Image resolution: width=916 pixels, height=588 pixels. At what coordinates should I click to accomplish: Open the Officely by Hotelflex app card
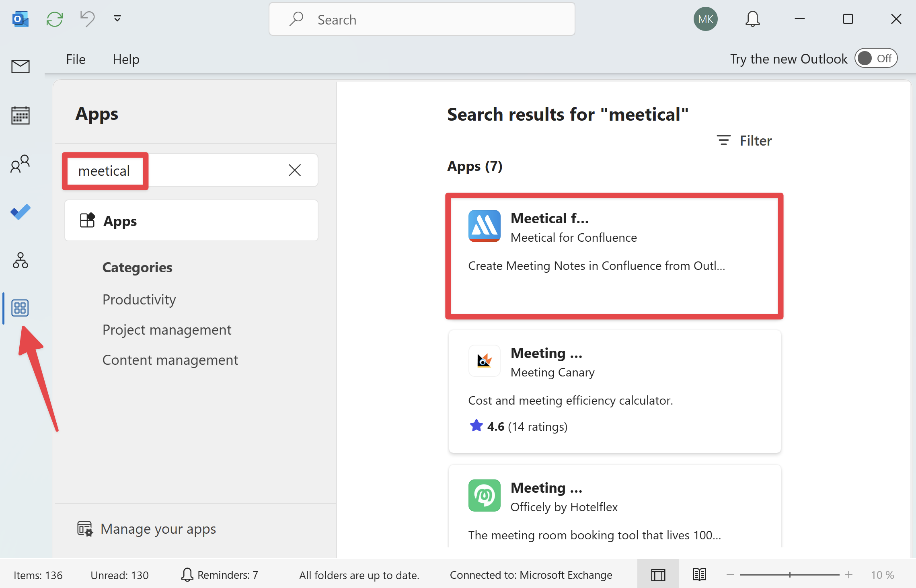[x=615, y=506]
